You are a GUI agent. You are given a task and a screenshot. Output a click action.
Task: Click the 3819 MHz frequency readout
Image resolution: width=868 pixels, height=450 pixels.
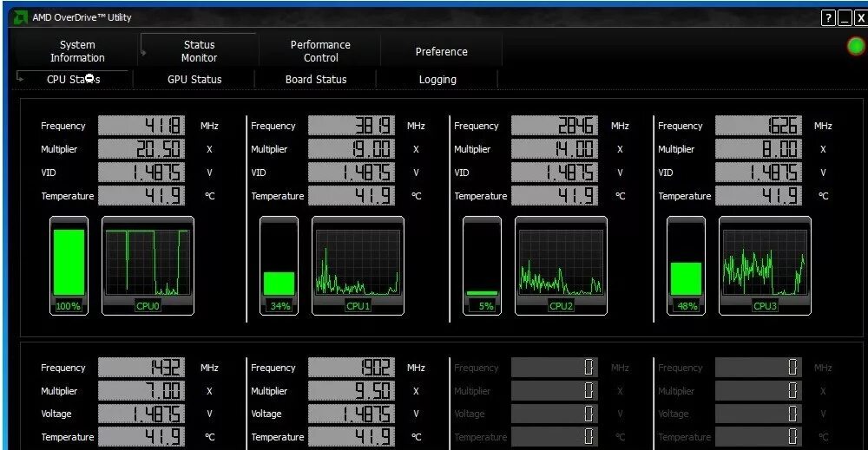click(x=352, y=126)
